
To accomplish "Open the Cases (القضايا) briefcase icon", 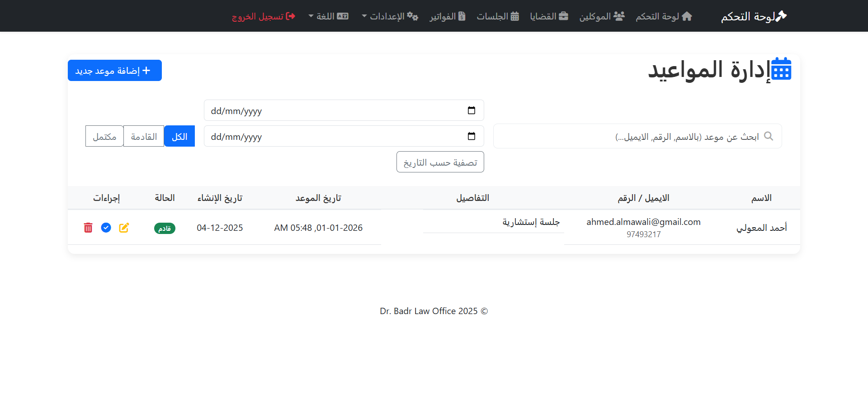I will pyautogui.click(x=563, y=15).
